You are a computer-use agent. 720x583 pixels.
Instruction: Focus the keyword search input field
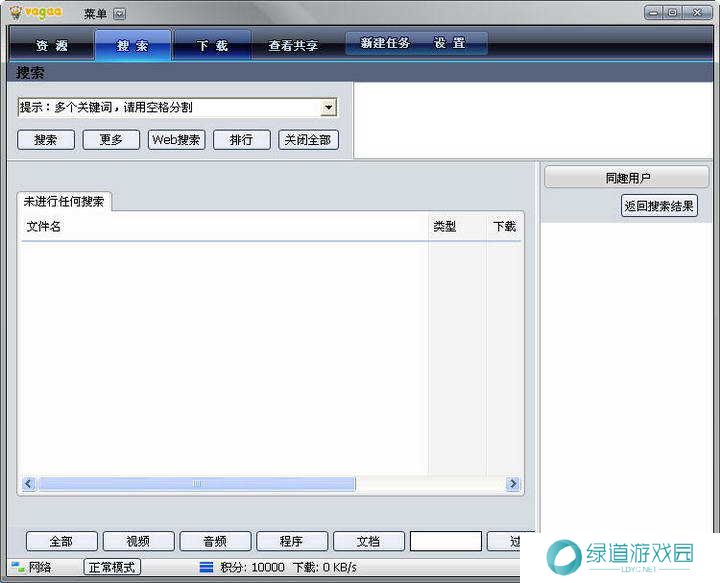click(x=169, y=107)
